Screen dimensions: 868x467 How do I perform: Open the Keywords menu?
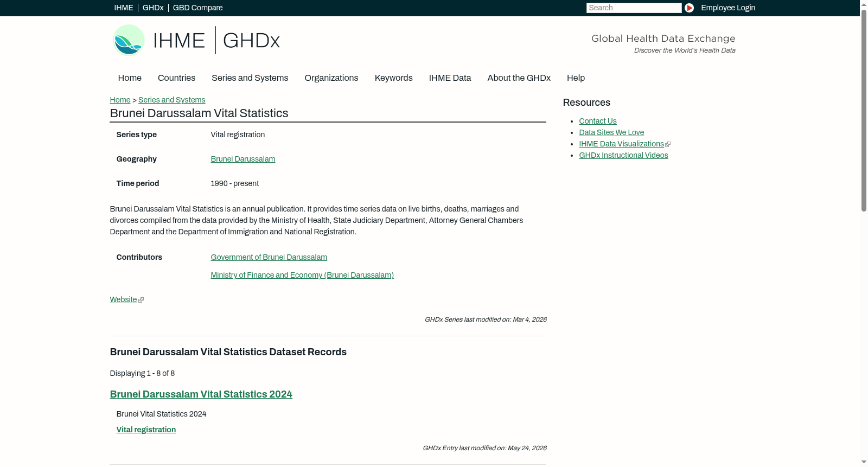(x=393, y=78)
